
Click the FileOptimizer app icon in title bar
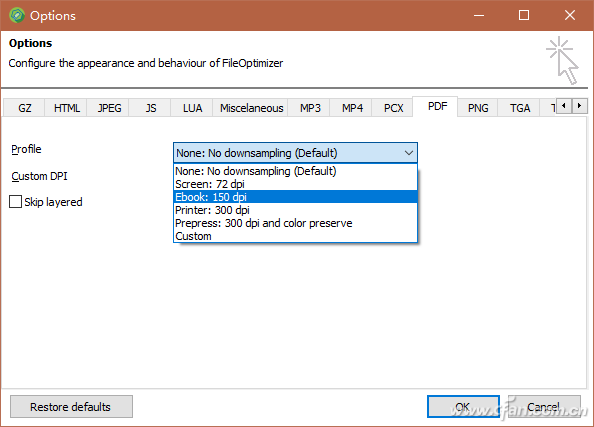pyautogui.click(x=17, y=16)
